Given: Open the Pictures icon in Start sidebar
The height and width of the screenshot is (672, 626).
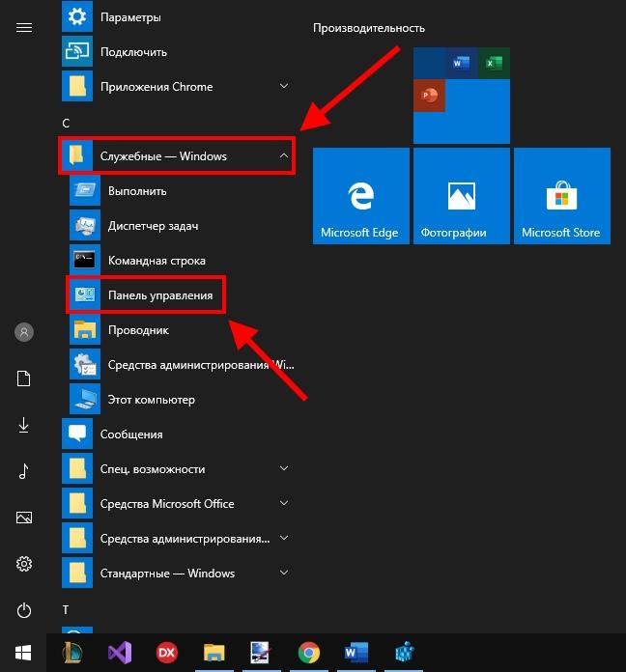Looking at the screenshot, I should [x=24, y=518].
